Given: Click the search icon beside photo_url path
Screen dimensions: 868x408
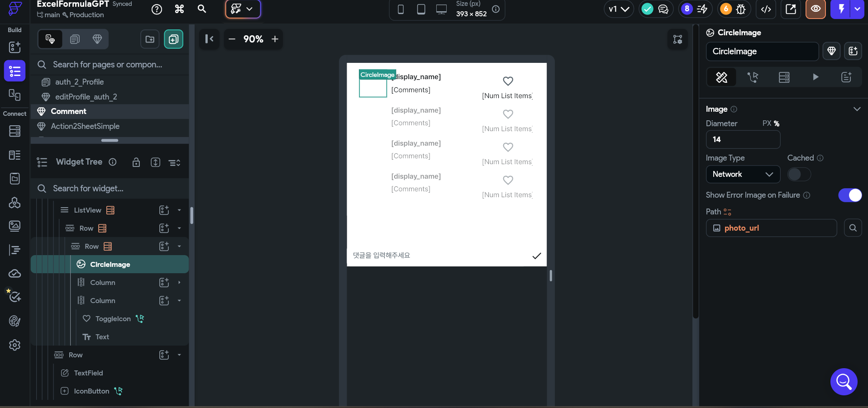Looking at the screenshot, I should click(x=853, y=228).
